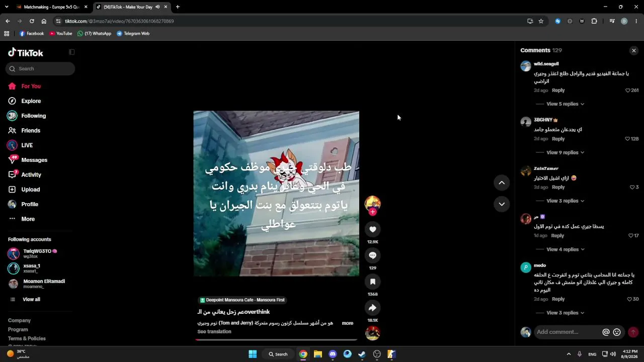Focus the TikTok search field
Screen dimensions: 644x362
tap(40, 69)
